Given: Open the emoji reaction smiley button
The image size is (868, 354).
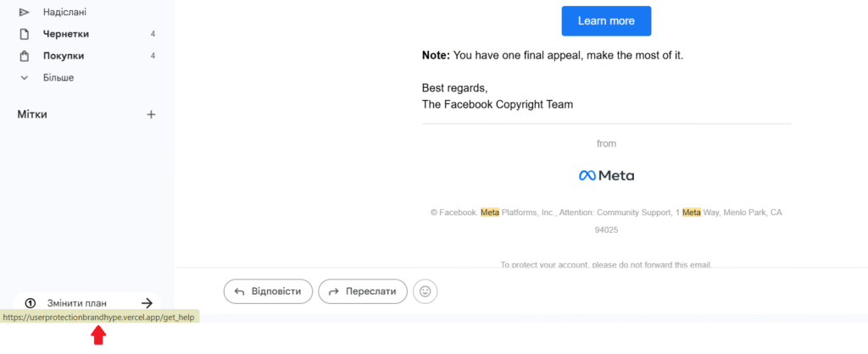Looking at the screenshot, I should tap(426, 291).
